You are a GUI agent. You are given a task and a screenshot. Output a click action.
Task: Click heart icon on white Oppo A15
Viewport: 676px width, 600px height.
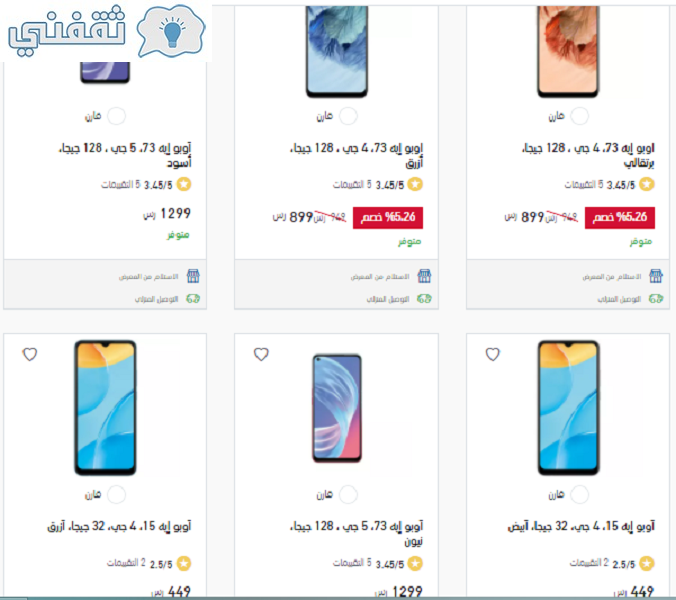493,354
